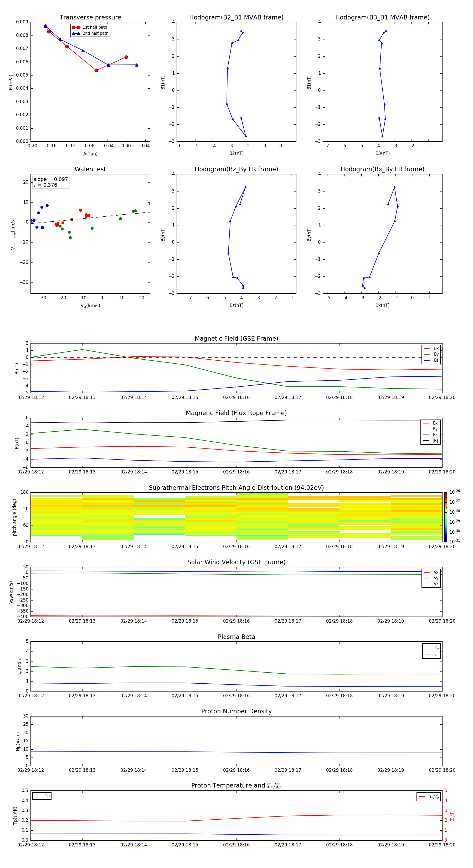Click the "Magnetic Field (GSE Frame)" title

pyautogui.click(x=236, y=339)
